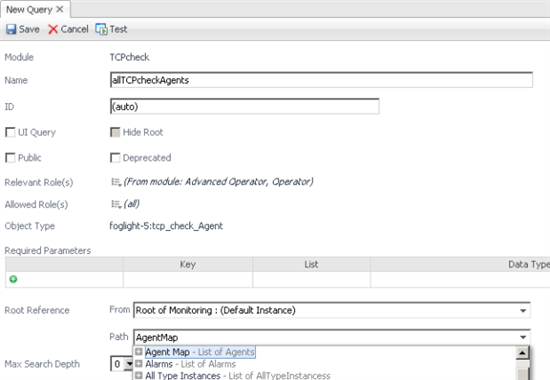Click the Cancel button label
This screenshot has width=550, height=380.
pyautogui.click(x=74, y=29)
